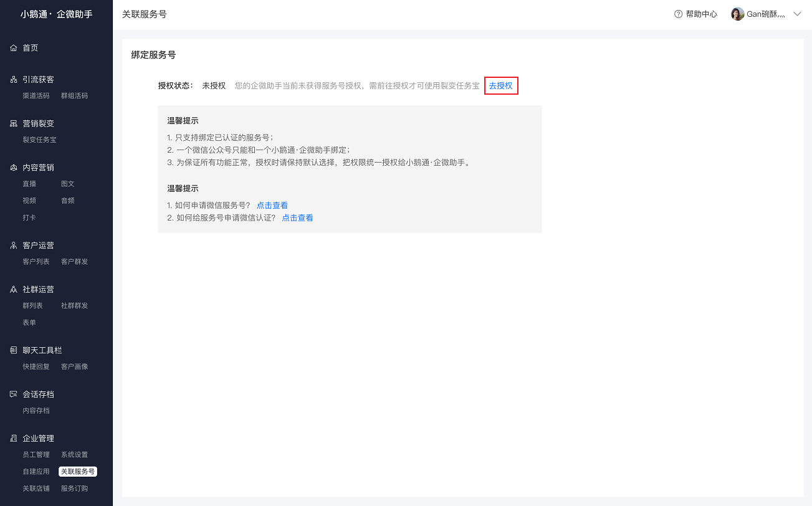This screenshot has width=812, height=506.
Task: Click the 未授权 status text
Action: [x=214, y=86]
